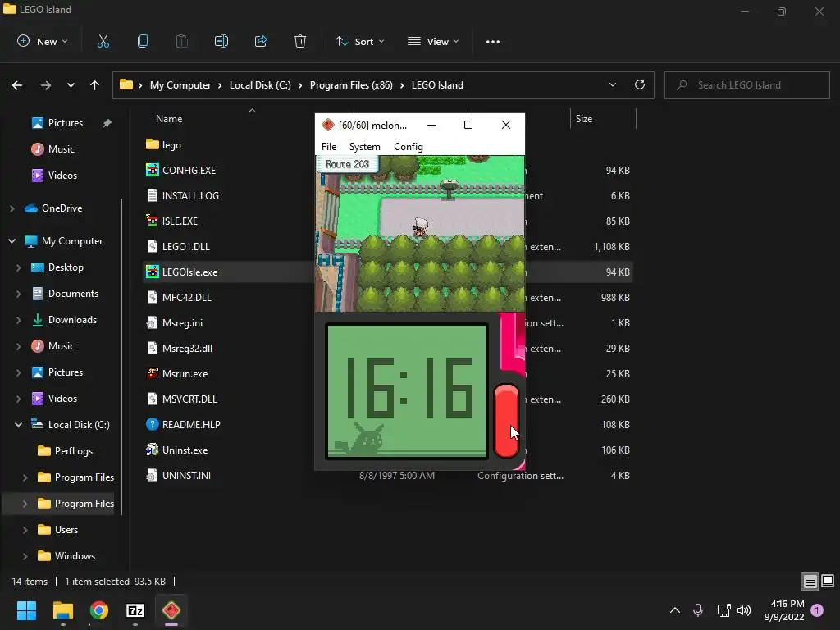
Task: Collapse the Local Disk (C:) tree node
Action: pyautogui.click(x=19, y=424)
